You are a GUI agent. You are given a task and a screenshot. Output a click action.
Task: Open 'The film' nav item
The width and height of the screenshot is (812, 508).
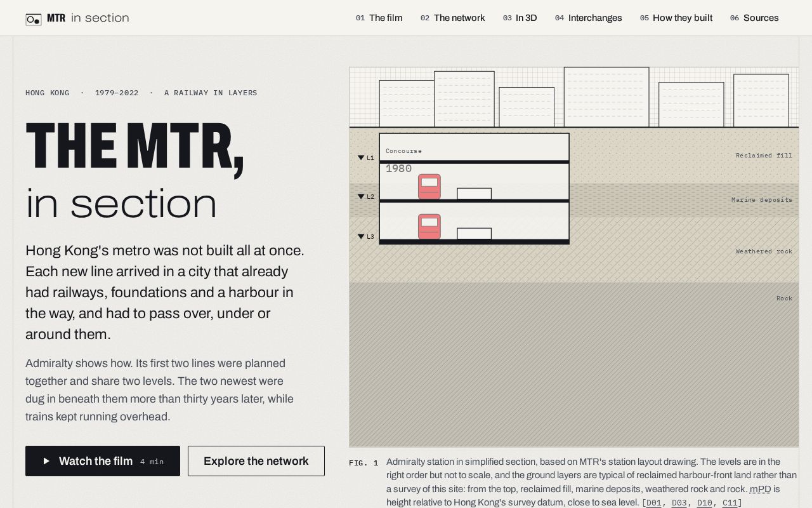(x=379, y=18)
